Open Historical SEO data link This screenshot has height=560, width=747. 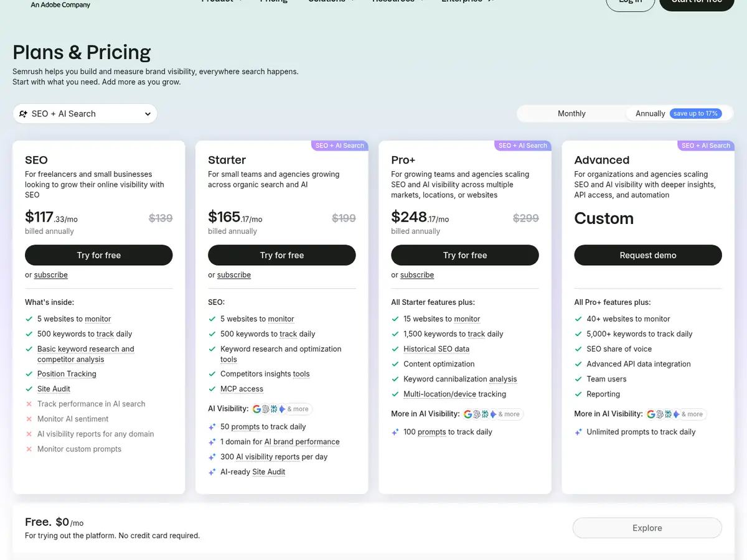436,349
